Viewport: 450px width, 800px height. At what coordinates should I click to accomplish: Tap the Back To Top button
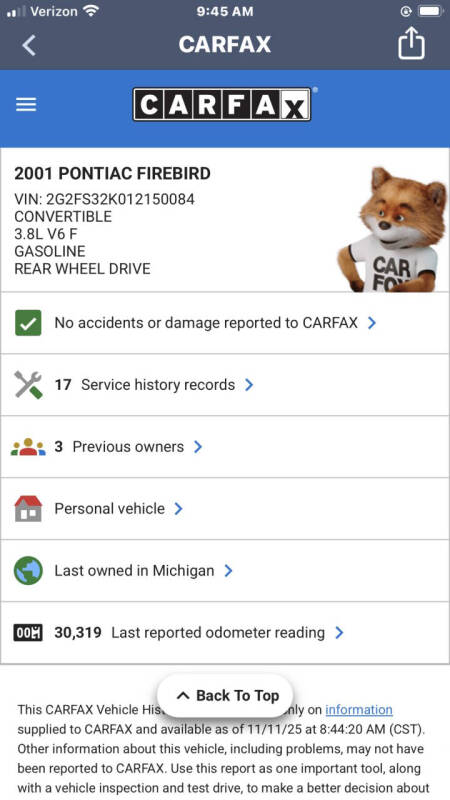click(x=225, y=695)
